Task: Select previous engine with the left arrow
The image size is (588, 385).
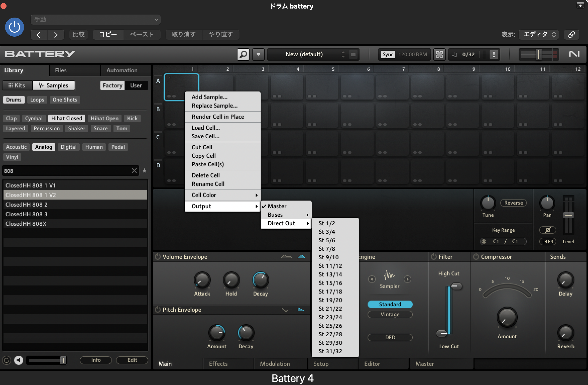Action: (x=372, y=279)
